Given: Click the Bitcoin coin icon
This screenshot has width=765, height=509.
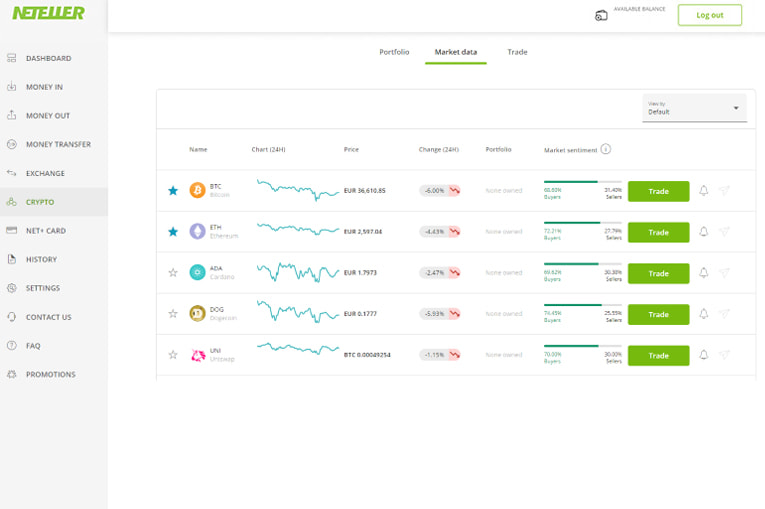Looking at the screenshot, I should coord(197,190).
